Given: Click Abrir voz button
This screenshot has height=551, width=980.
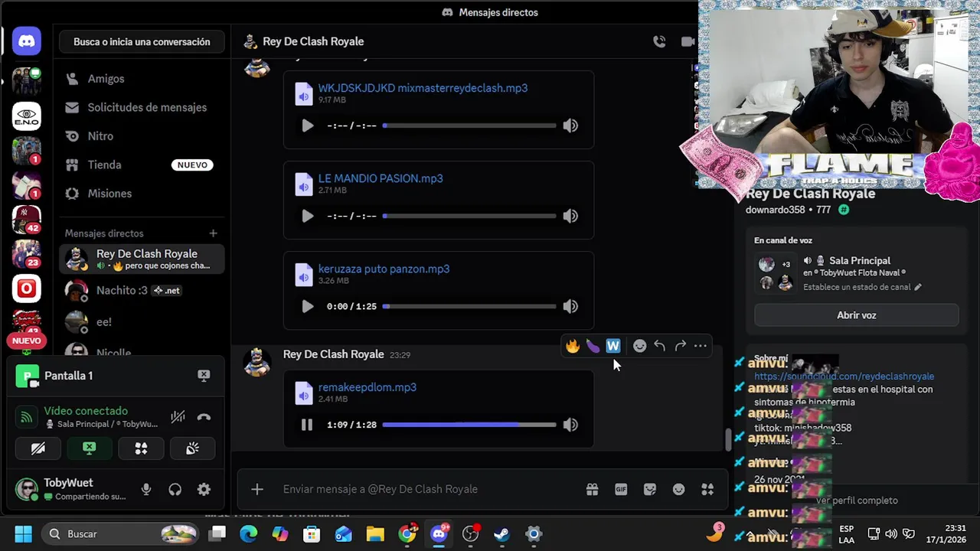Looking at the screenshot, I should tap(856, 315).
